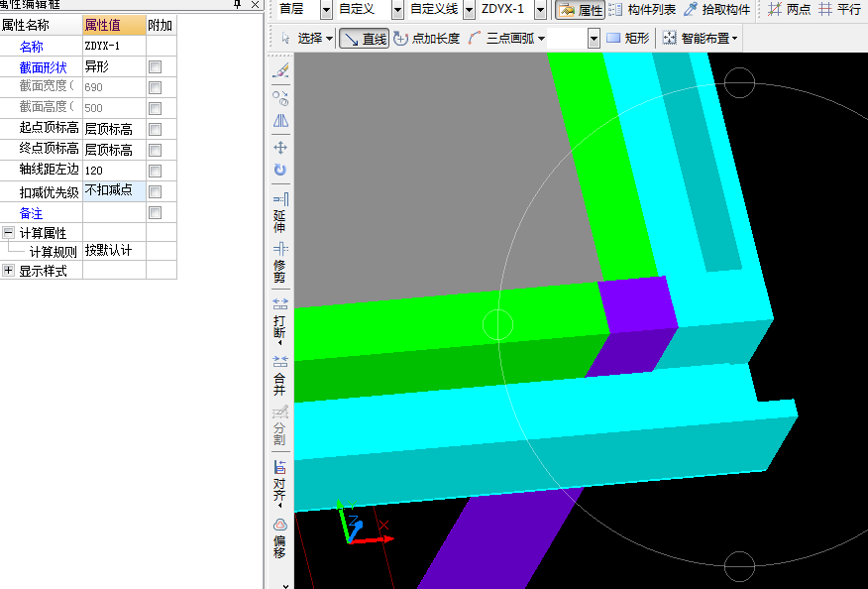Select the 打断 break tool
Viewport: 868px width, 589px height.
pyautogui.click(x=280, y=320)
